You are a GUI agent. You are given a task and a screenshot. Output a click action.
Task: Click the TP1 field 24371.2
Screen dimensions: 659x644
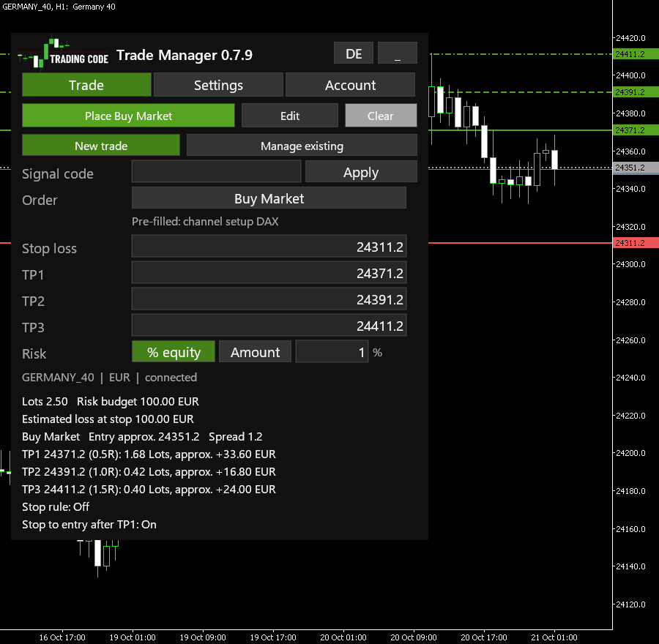[x=269, y=273]
